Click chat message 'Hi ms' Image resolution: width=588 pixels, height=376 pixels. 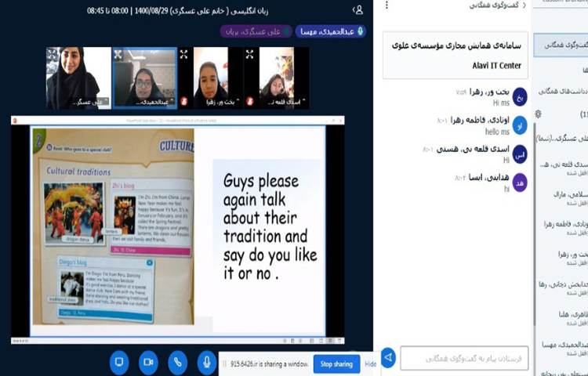(501, 103)
